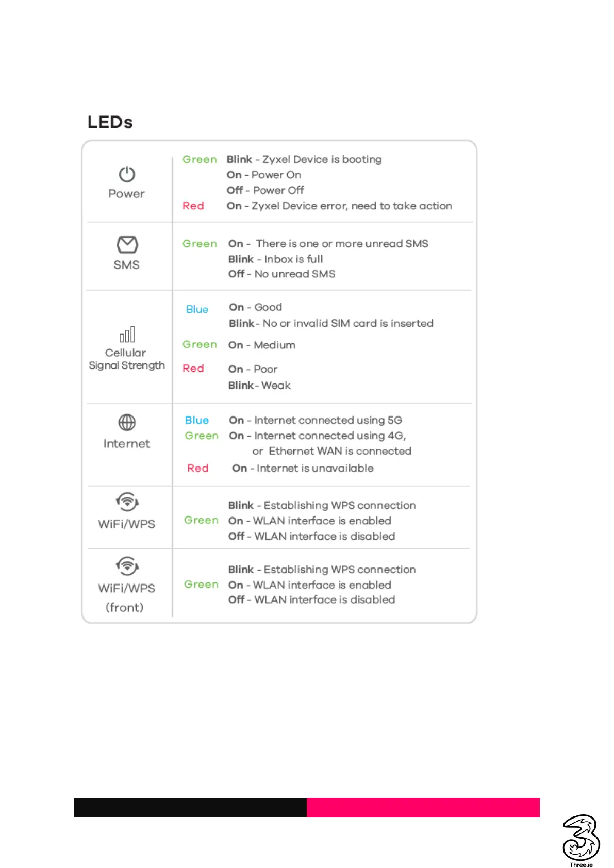Click the "Zyxel Device is booting" line
Image resolution: width=614 pixels, height=868 pixels.
pyautogui.click(x=304, y=159)
